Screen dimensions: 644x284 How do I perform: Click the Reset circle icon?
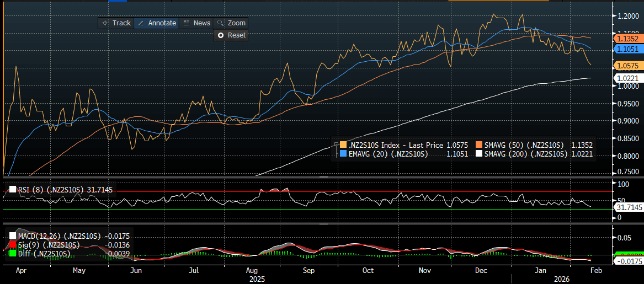pyautogui.click(x=221, y=35)
